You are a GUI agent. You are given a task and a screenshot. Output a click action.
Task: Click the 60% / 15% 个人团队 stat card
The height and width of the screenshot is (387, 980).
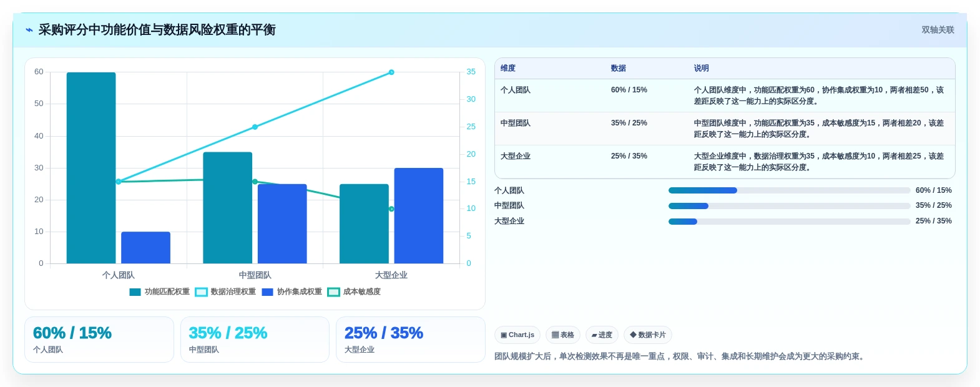pyautogui.click(x=99, y=340)
